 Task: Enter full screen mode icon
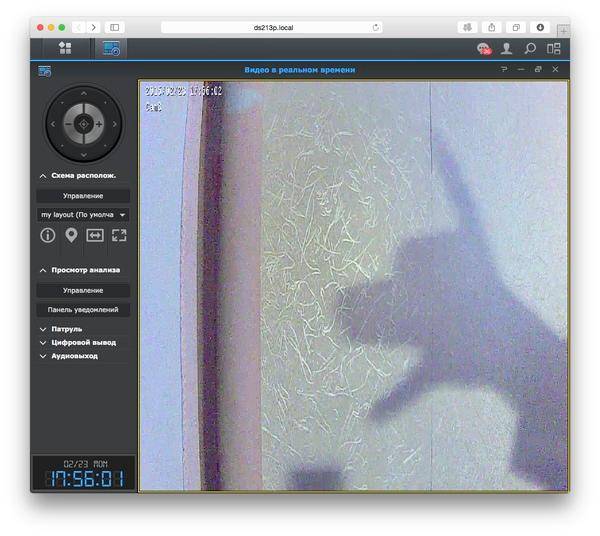[x=119, y=235]
